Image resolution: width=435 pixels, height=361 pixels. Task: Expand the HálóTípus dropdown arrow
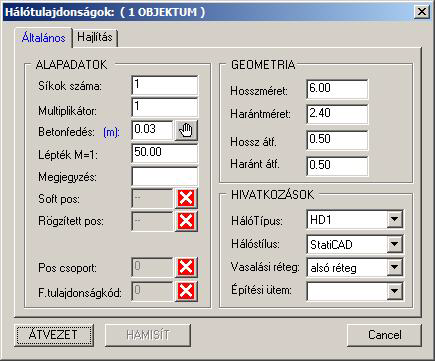point(395,219)
